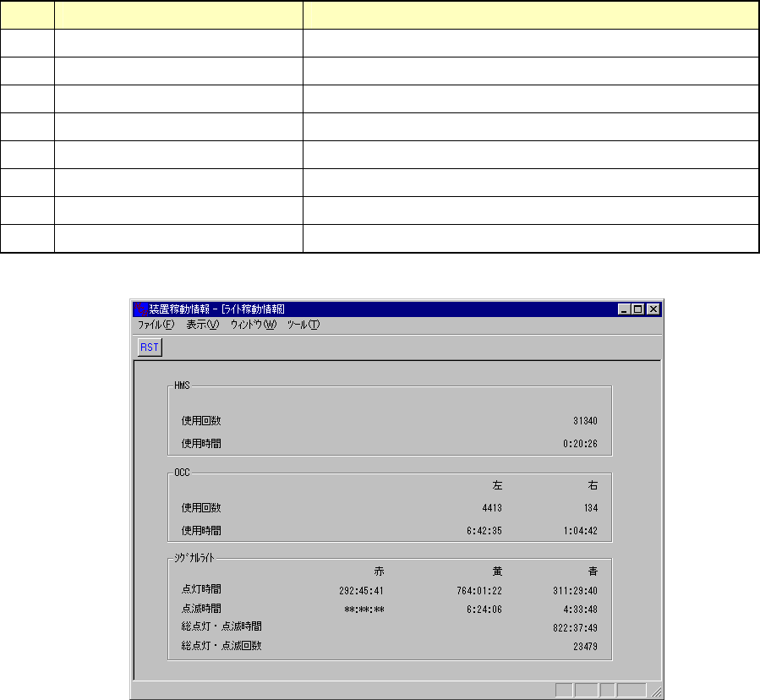Click OCC left usage time 6:42:35

click(x=484, y=531)
